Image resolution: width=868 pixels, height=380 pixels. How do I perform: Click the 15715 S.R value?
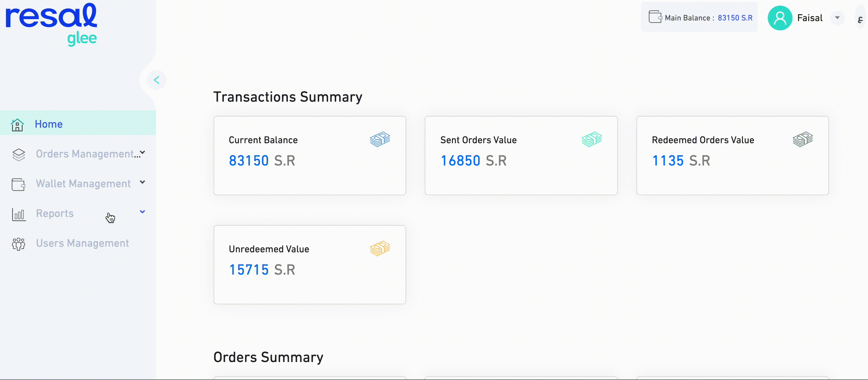tap(262, 270)
